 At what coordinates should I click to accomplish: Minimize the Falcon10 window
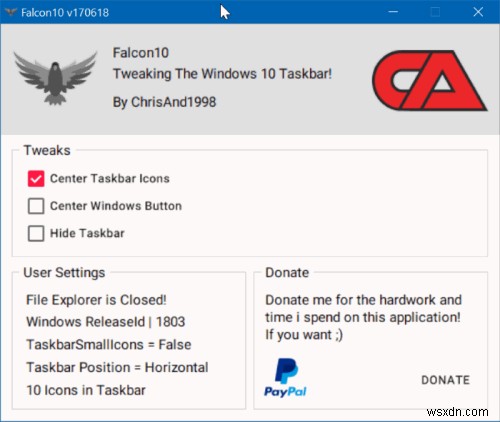393,12
